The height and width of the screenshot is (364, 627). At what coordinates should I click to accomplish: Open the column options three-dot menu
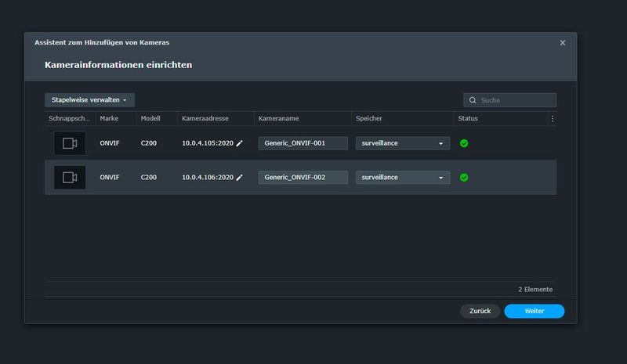click(x=553, y=119)
